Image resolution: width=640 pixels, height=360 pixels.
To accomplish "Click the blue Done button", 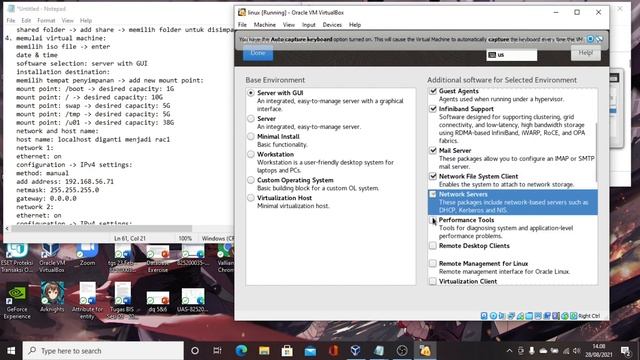I will point(258,53).
